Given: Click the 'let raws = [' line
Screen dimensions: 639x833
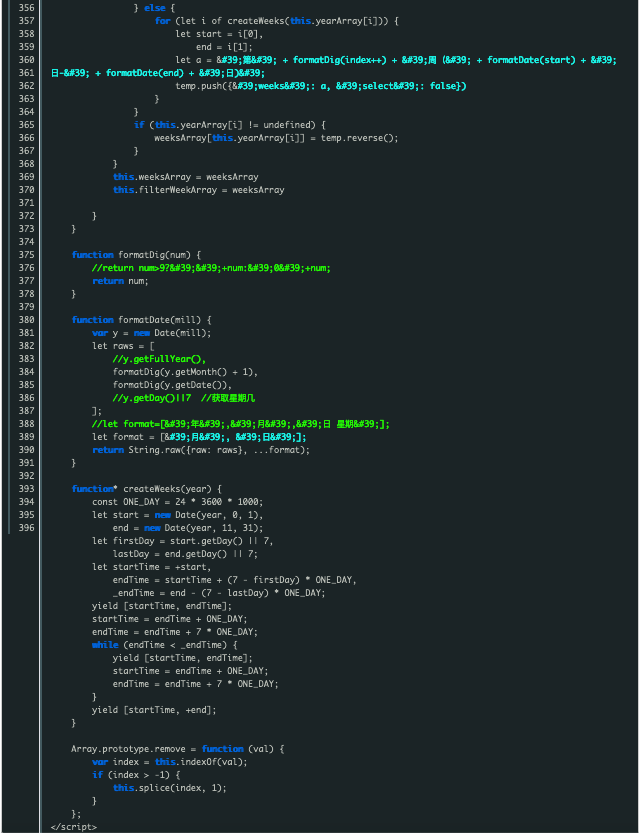Looking at the screenshot, I should click(123, 346).
